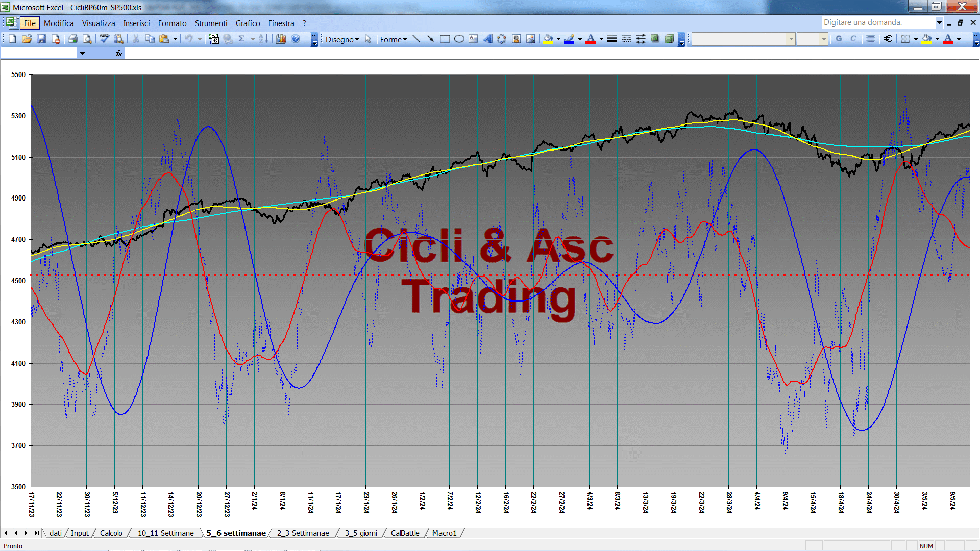Insert WordArt from drawing toolbar
Screen dimensions: 980x551
click(488, 39)
